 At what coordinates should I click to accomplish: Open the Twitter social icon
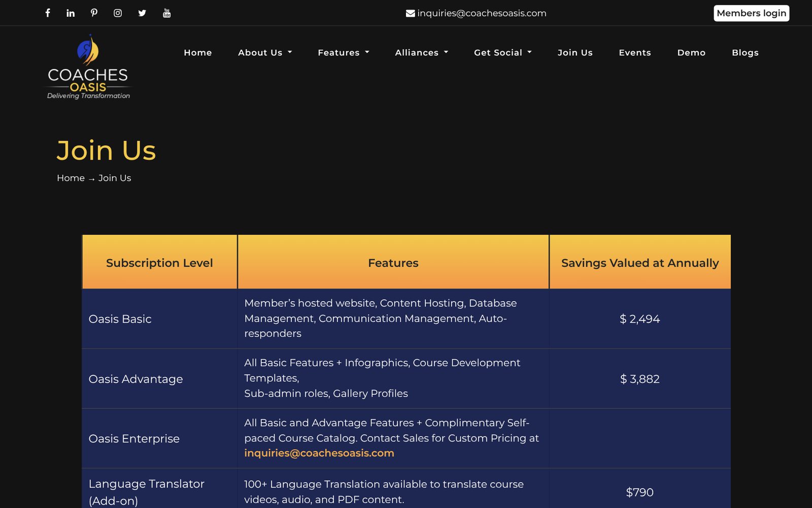point(142,13)
